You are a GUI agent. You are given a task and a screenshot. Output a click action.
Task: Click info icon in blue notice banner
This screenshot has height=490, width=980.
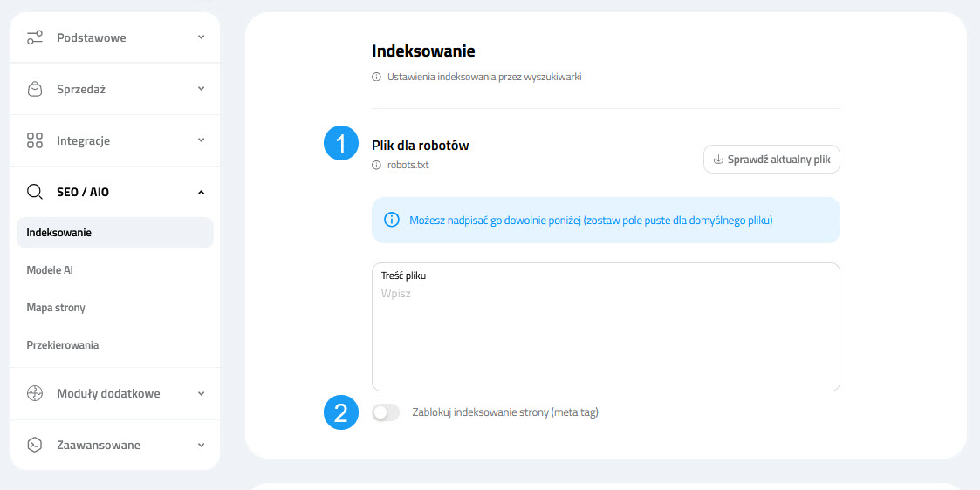392,220
